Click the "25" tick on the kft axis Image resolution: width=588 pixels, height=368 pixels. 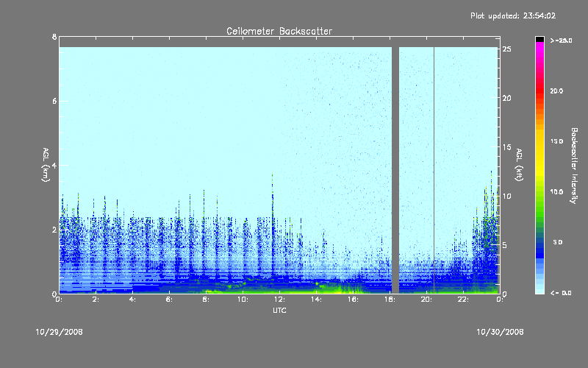(x=506, y=49)
